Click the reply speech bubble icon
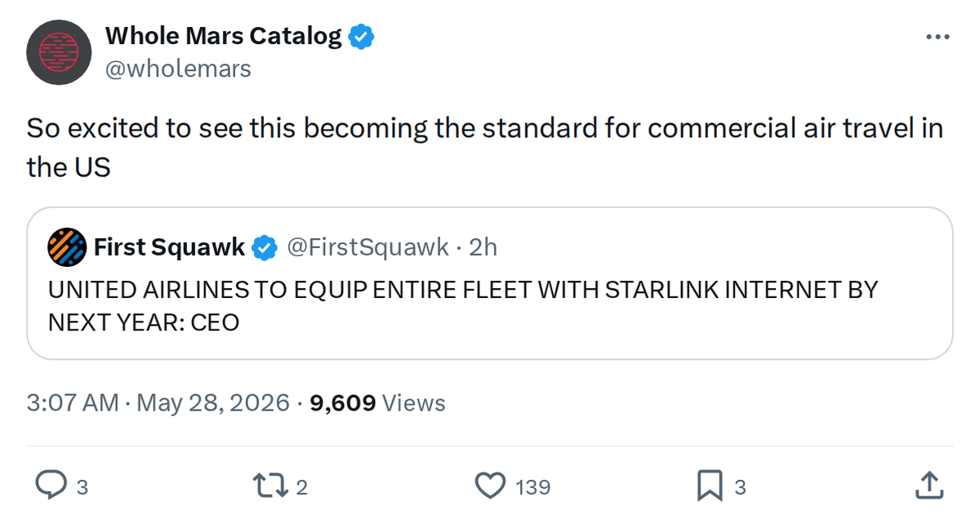980x524 pixels. (51, 486)
